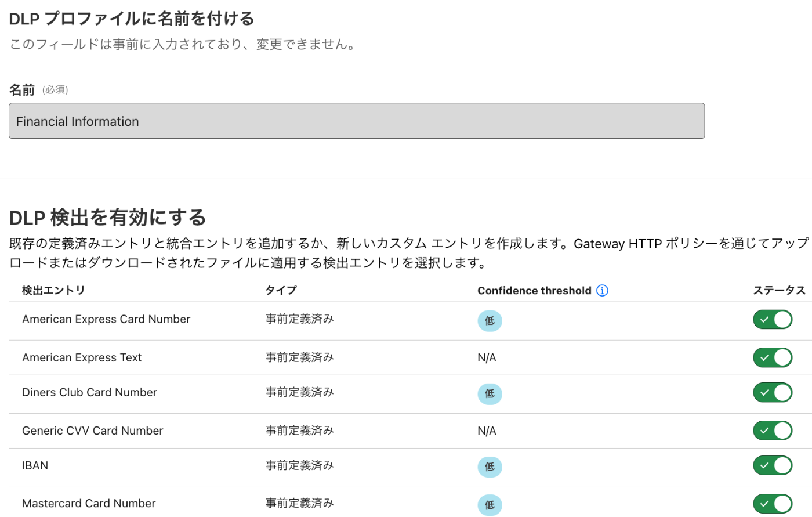The image size is (812, 517).
Task: Click the Confidence threshold info icon
Action: coord(602,290)
